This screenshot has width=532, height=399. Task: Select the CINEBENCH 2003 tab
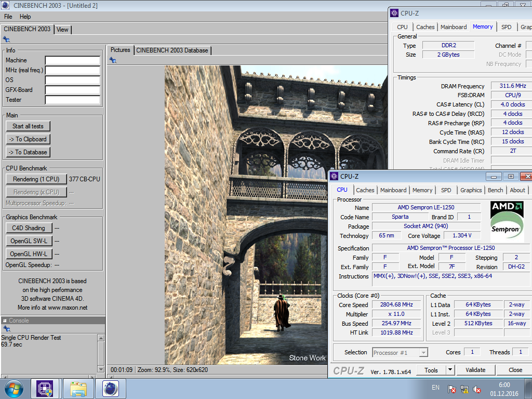tap(27, 29)
